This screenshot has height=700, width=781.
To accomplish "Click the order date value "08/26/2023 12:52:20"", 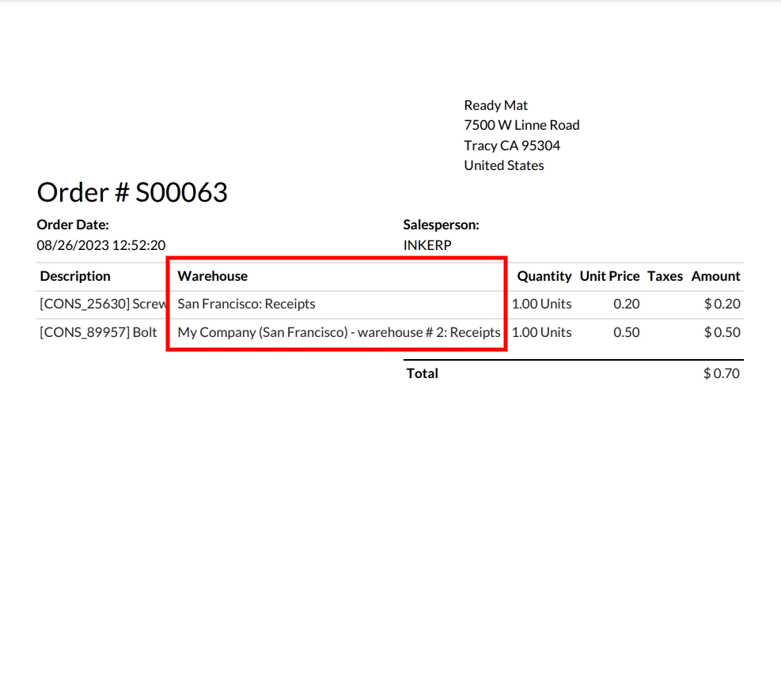I will (101, 245).
